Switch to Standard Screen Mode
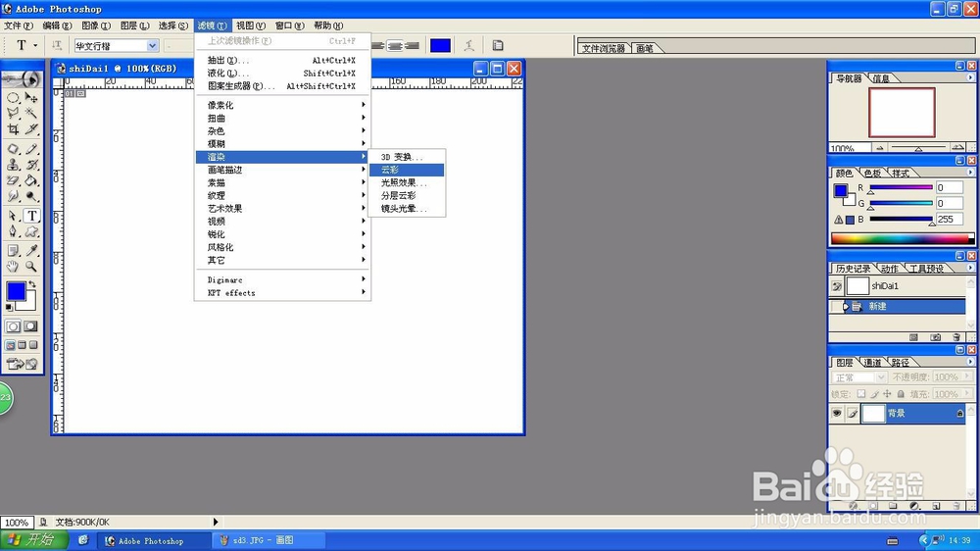Screen dimensions: 980x551 click(x=11, y=345)
